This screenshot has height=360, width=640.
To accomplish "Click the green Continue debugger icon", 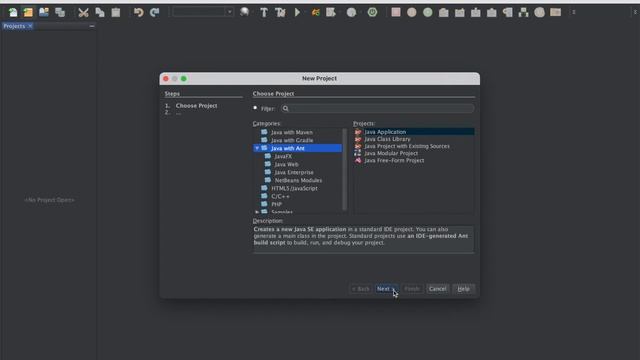I will click(x=427, y=12).
